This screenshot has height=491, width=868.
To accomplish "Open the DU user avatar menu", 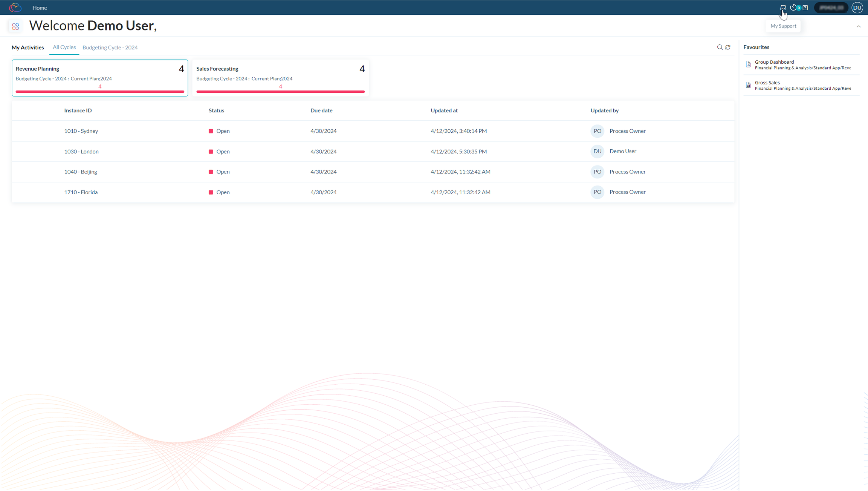I will click(x=857, y=8).
